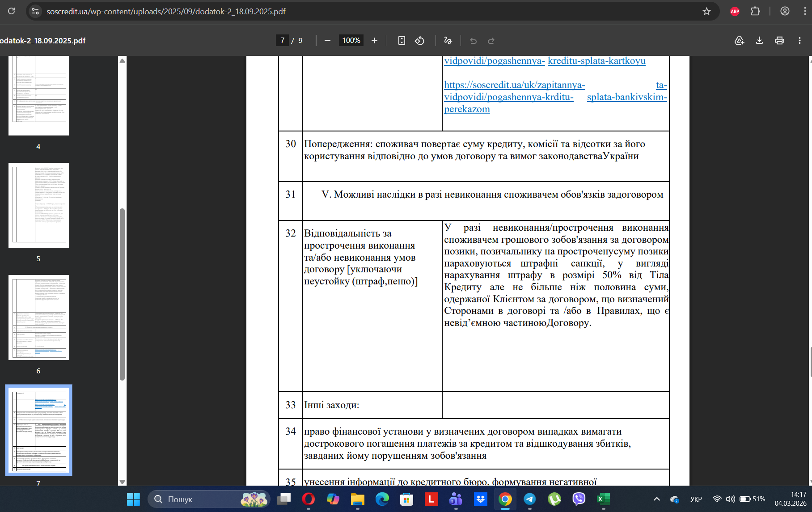
Task: Expand the system tray hidden icons chevron
Action: 656,499
